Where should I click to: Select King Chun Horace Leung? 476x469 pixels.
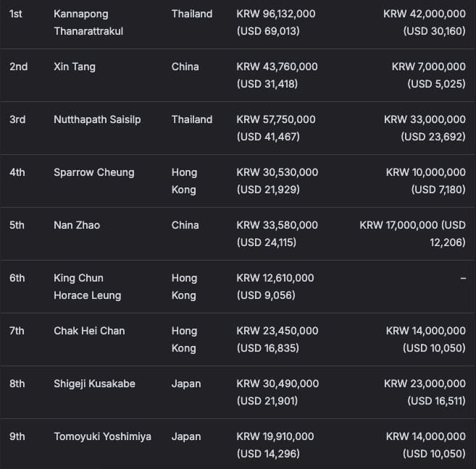click(87, 287)
